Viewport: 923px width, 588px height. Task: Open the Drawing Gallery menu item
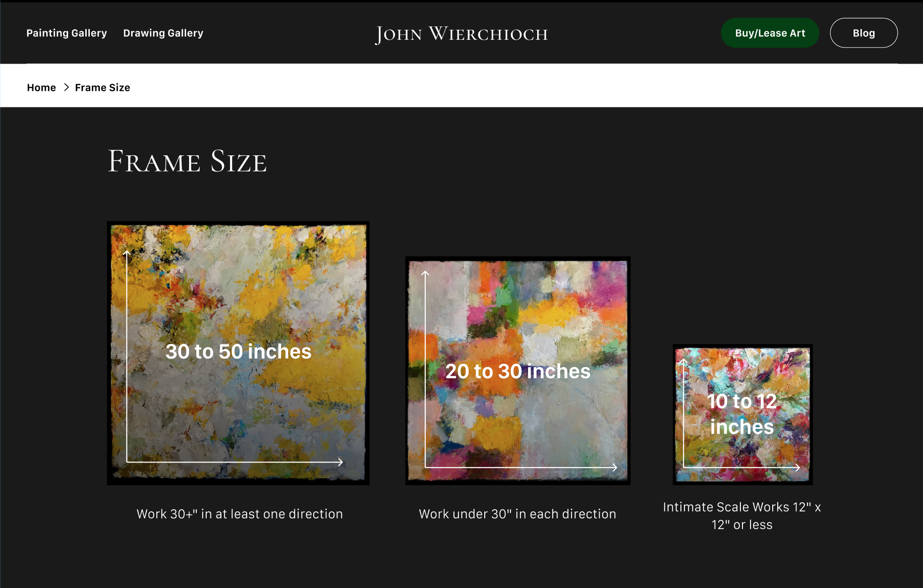coord(163,33)
